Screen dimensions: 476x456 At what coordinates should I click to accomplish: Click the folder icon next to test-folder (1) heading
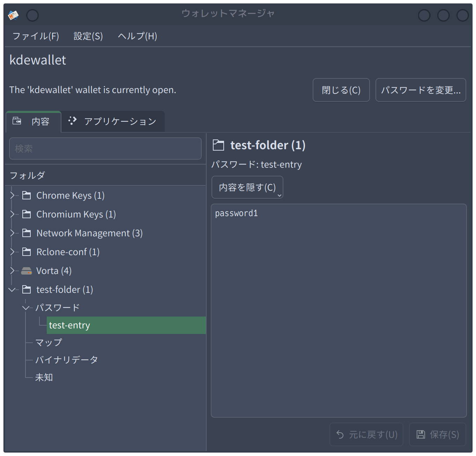pyautogui.click(x=218, y=145)
